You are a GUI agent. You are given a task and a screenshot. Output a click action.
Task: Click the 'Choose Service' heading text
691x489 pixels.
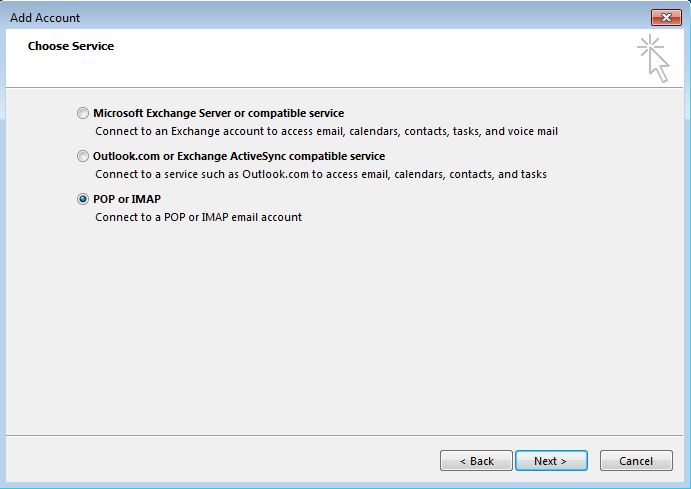71,46
